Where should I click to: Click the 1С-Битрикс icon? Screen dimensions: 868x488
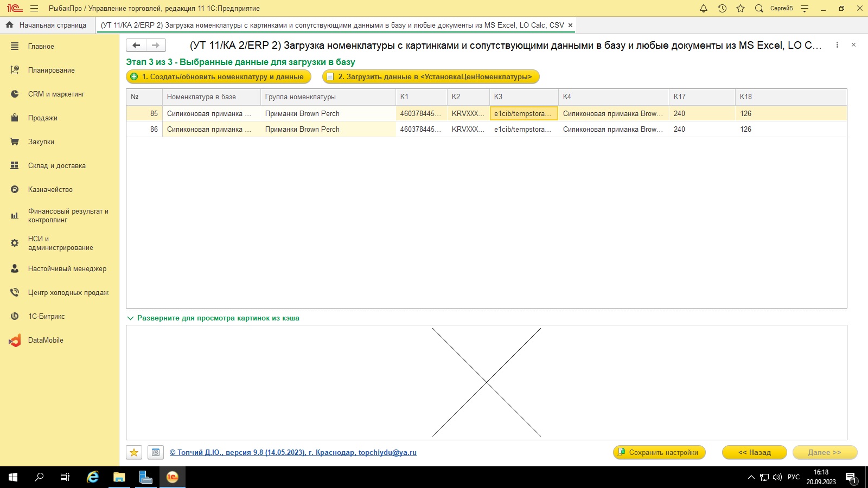click(15, 317)
